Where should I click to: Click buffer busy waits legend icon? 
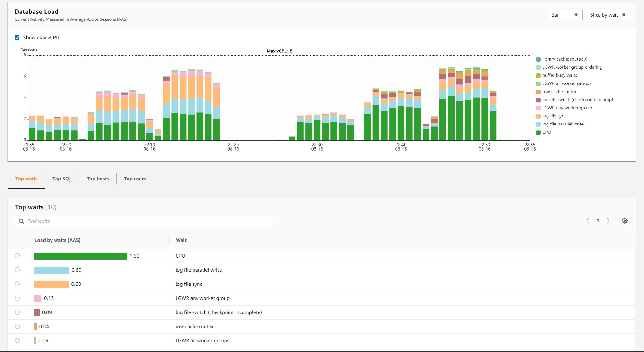(x=538, y=76)
